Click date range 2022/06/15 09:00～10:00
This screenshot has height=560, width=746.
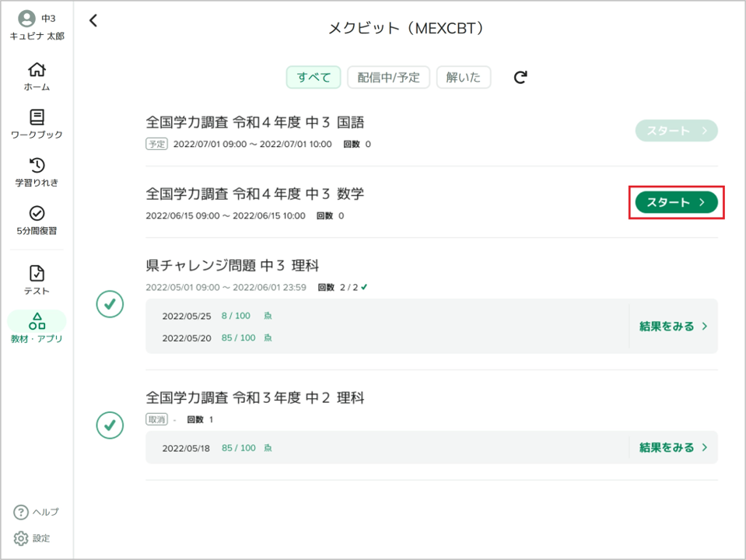tap(226, 216)
